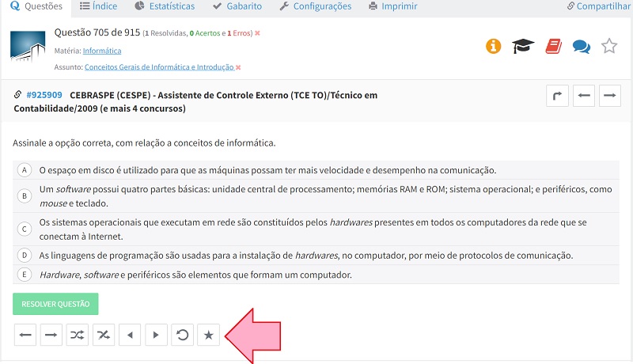633x364 pixels.
Task: Click the bottom star favorite button
Action: click(208, 336)
